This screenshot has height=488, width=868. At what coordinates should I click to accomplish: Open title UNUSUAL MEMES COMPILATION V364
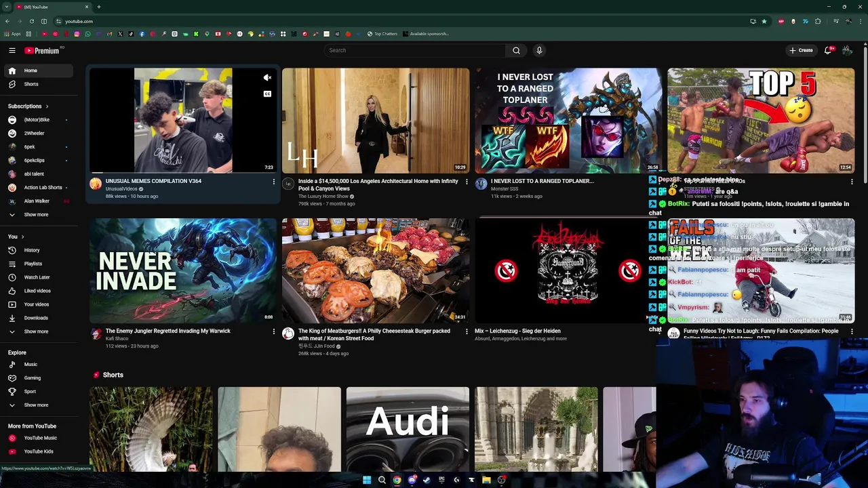(153, 181)
